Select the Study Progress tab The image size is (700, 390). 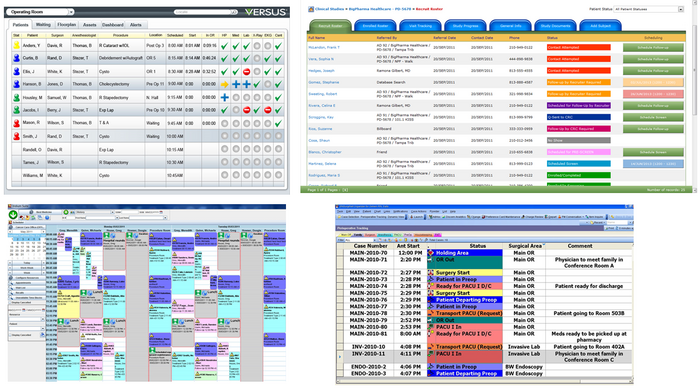466,26
